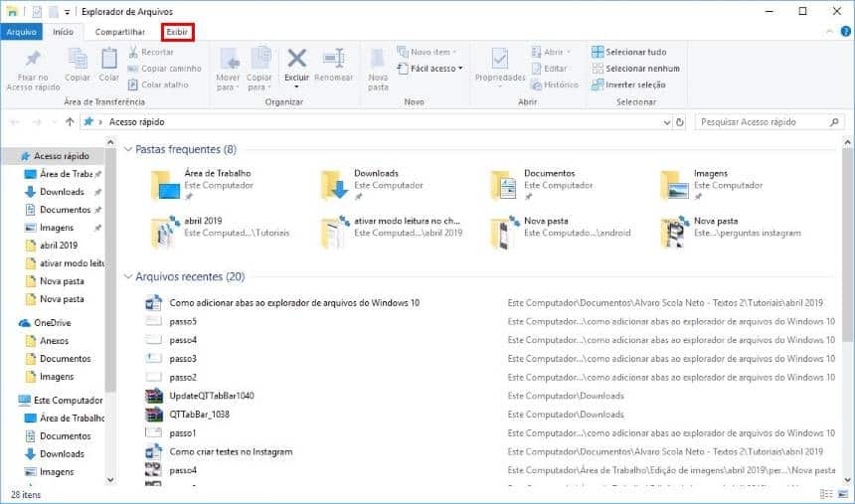Screen dimensions: 855x504
Task: Click the refresh button beside address bar
Action: [680, 122]
